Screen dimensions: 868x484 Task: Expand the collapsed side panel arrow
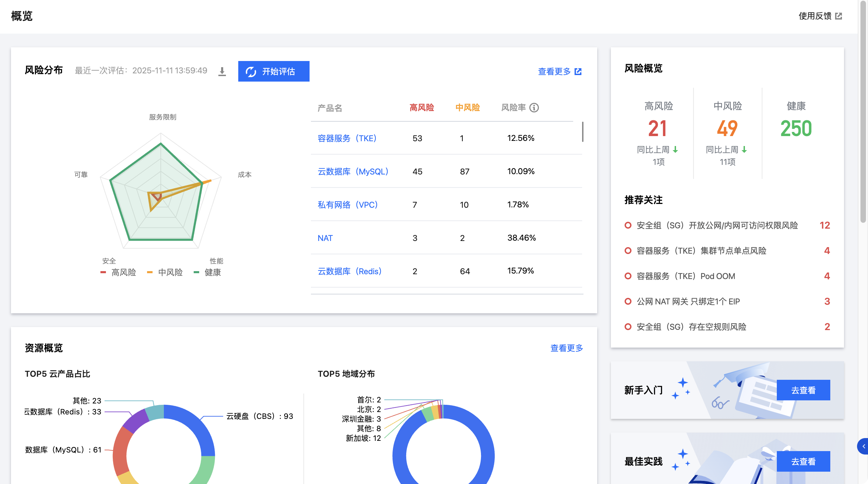click(x=864, y=446)
